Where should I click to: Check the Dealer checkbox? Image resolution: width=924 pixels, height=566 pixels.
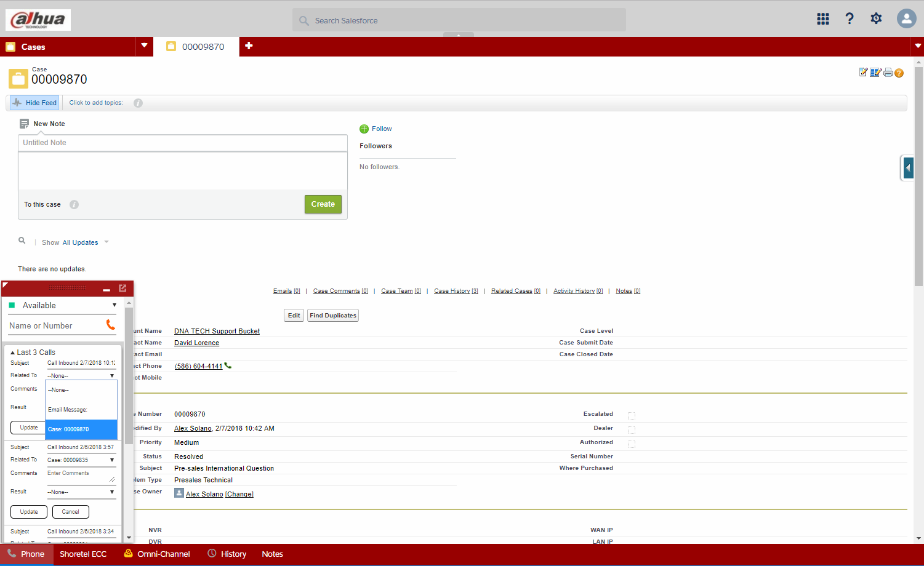pyautogui.click(x=632, y=429)
